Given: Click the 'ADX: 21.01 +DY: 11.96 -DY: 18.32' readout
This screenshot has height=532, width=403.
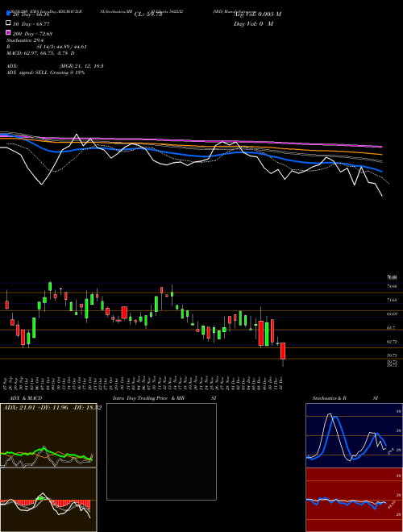Looking at the screenshot, I should coord(52,408).
